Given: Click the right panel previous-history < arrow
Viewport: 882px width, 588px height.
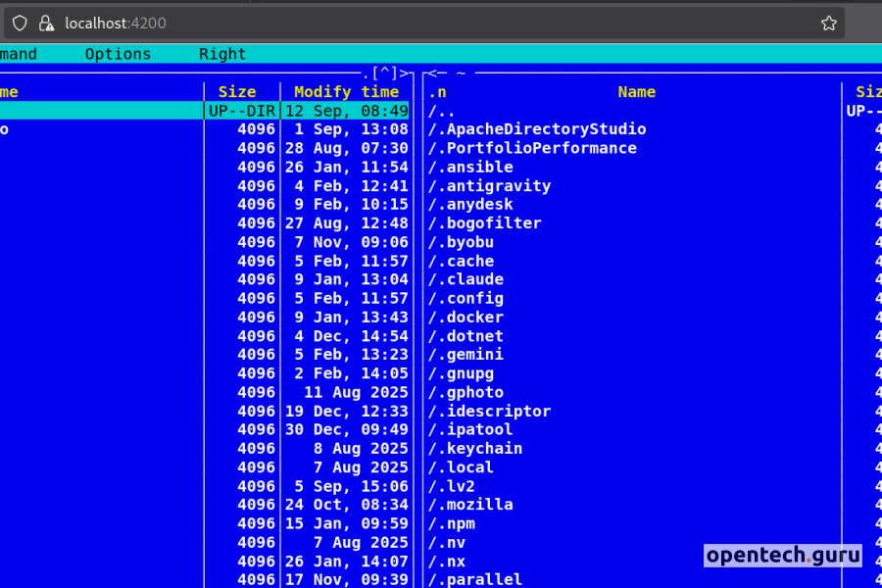Looking at the screenshot, I should 429,73.
